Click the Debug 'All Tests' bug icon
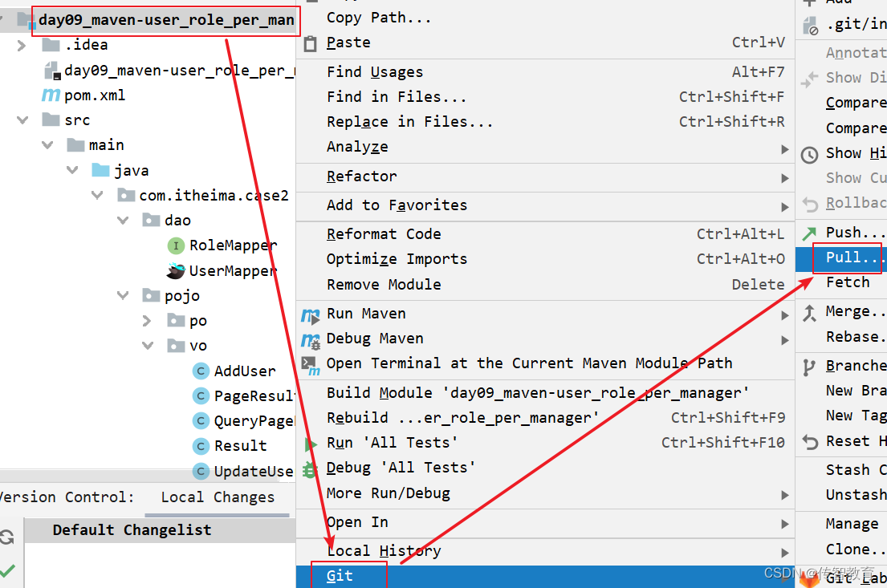This screenshot has height=588, width=887. point(310,468)
